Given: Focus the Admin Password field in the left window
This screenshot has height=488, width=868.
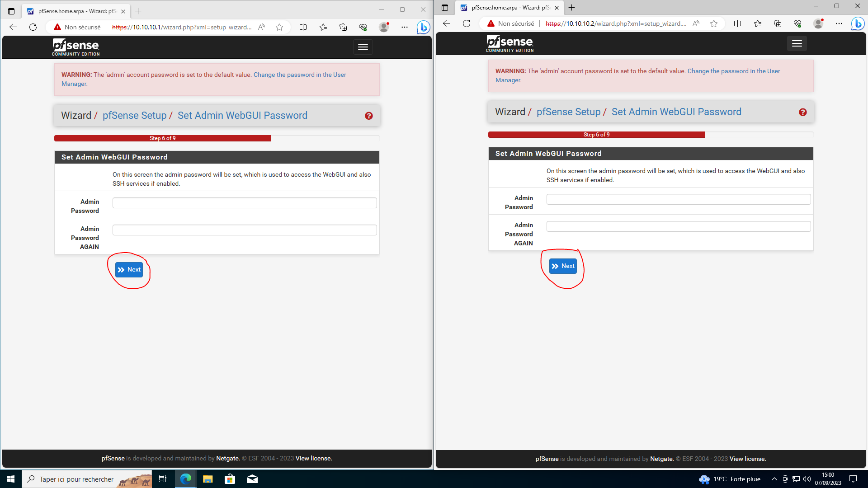Looking at the screenshot, I should coord(245,203).
